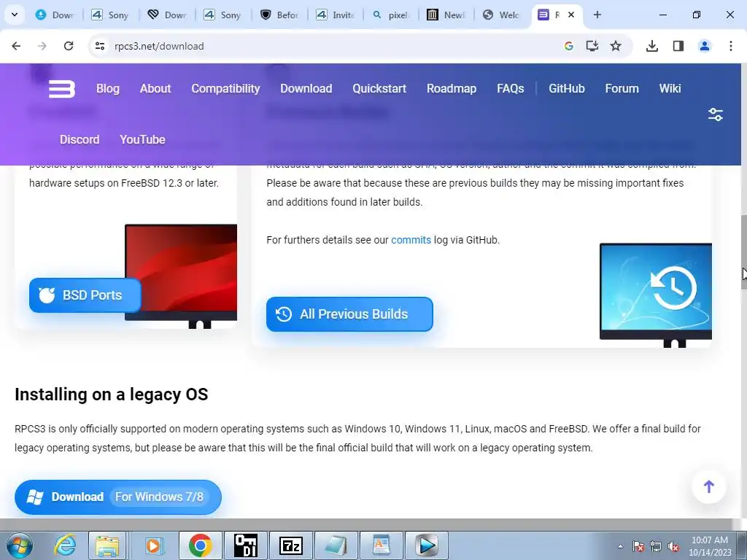Open the FAQs nav link

510,88
